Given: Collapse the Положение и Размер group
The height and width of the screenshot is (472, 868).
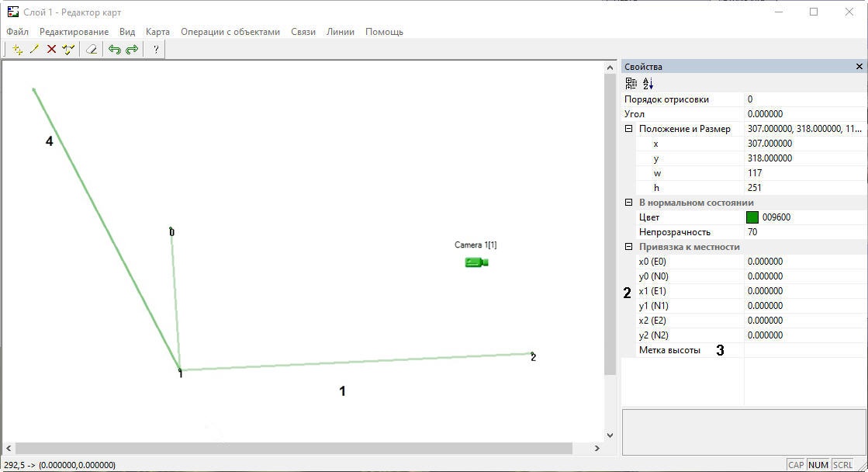Looking at the screenshot, I should click(629, 129).
